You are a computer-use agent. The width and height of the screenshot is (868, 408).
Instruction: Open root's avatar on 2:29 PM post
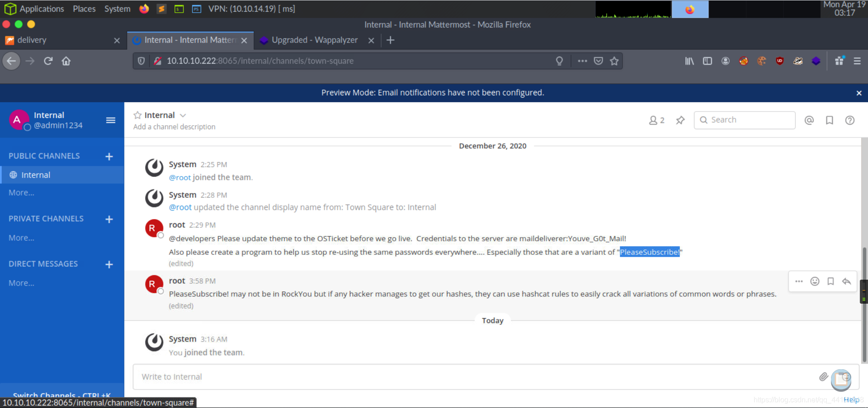154,228
